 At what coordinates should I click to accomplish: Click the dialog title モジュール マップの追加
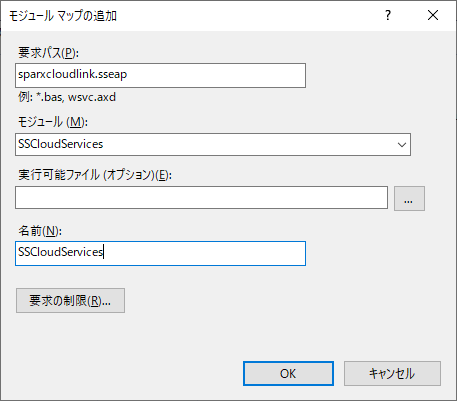63,16
